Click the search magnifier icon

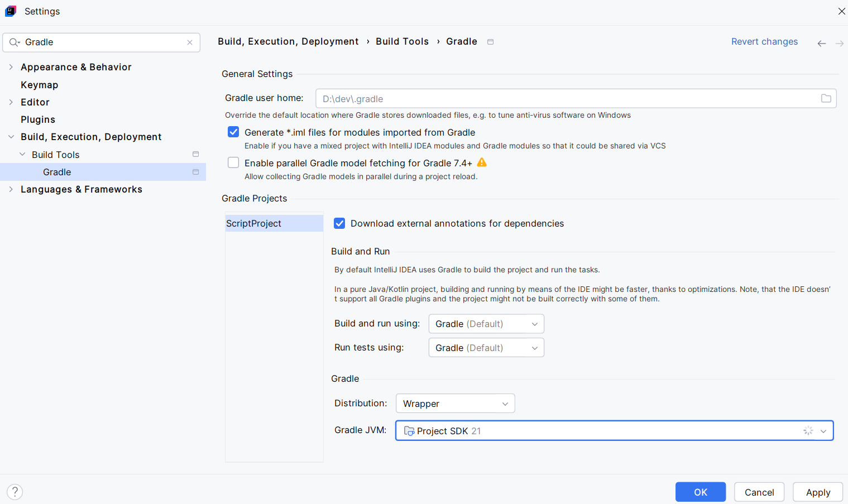coord(15,42)
